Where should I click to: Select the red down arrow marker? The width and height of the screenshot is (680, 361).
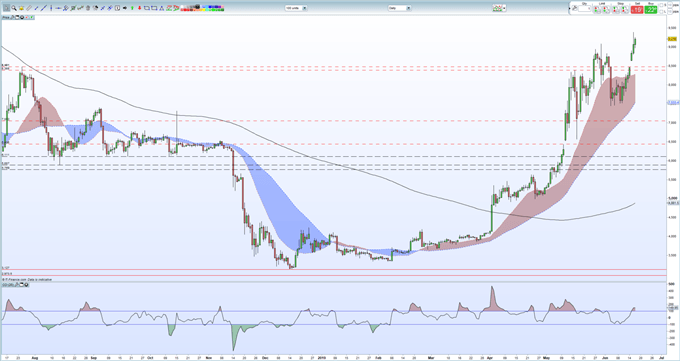tap(139, 8)
